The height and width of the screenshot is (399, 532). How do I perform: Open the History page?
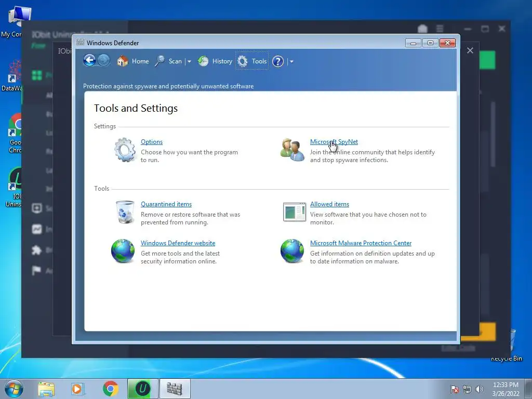tap(222, 61)
